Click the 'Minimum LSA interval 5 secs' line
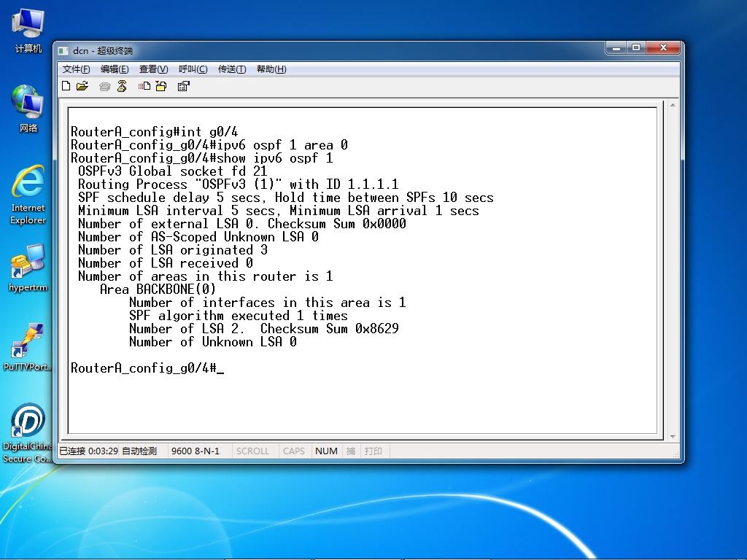 point(279,211)
